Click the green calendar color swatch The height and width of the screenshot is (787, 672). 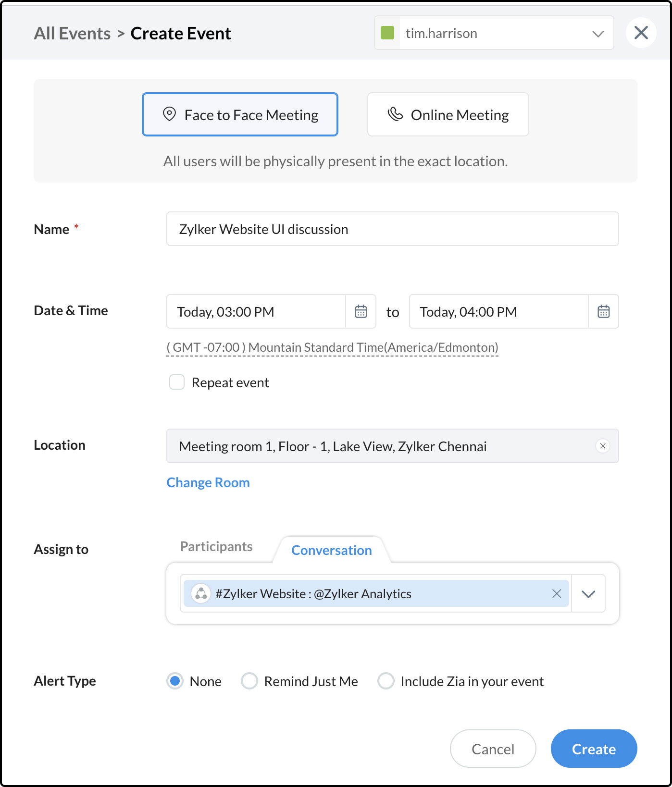[x=387, y=33]
